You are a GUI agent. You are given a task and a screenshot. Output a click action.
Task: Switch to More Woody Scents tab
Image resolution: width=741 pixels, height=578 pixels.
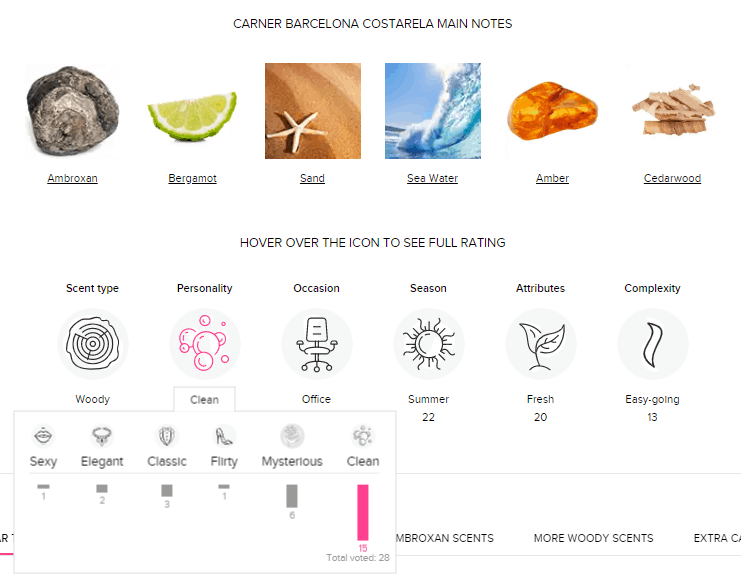point(593,538)
